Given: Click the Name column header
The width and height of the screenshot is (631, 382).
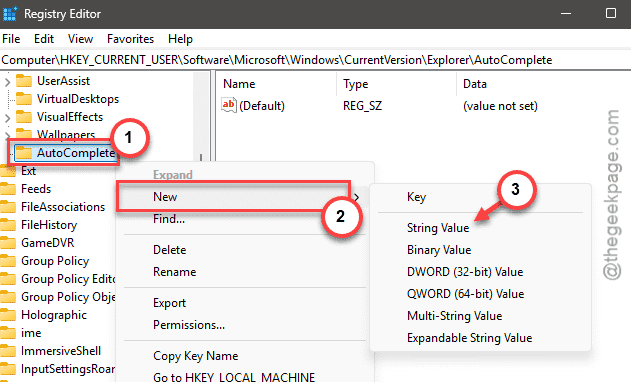Looking at the screenshot, I should pyautogui.click(x=239, y=84).
